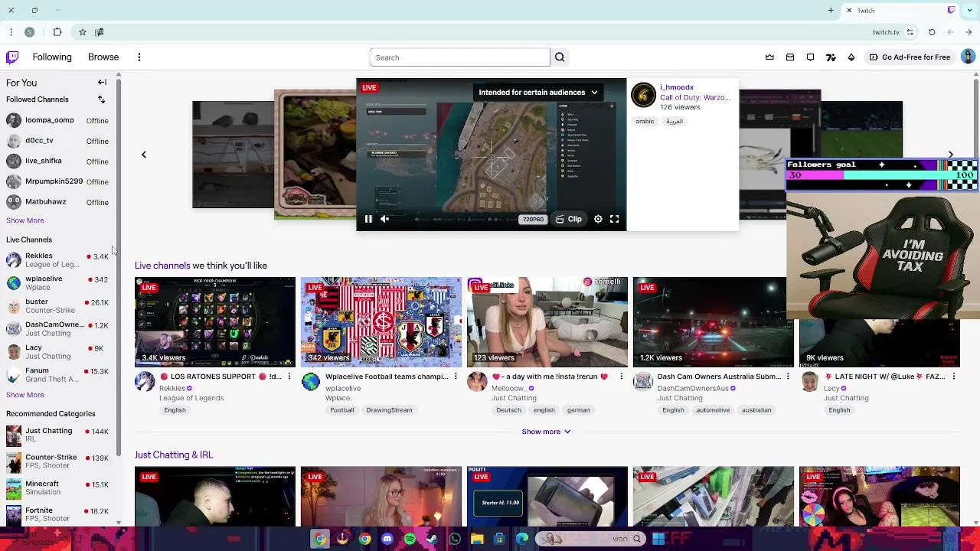Open Counter-Strike recommended category
The height and width of the screenshot is (551, 980).
(57, 461)
